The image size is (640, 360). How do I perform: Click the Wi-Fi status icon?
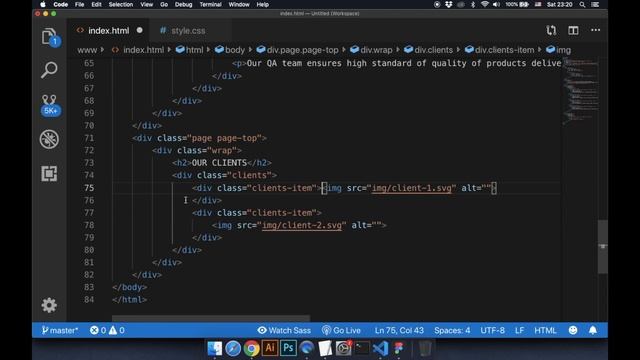(x=484, y=4)
